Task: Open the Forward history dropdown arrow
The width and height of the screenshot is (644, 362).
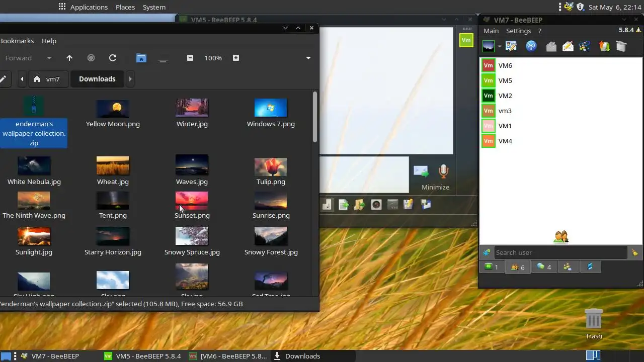Action: (x=49, y=58)
